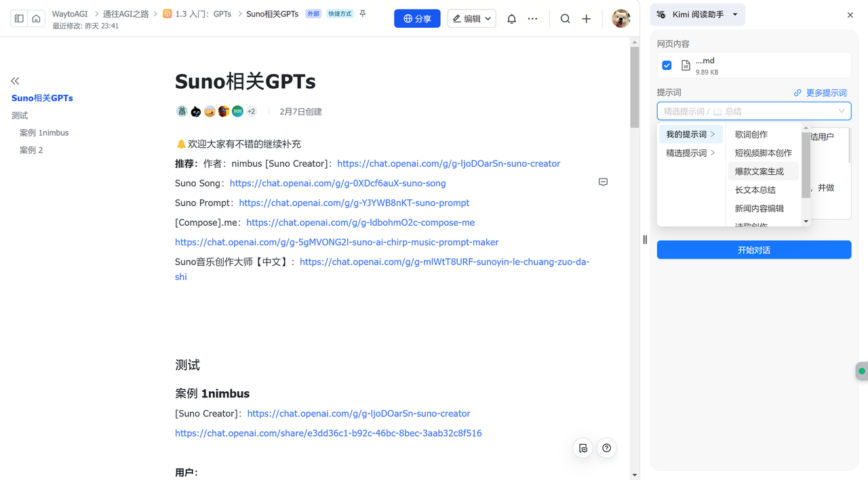Viewport: 868px width, 480px height.
Task: Open 更多提示词 link
Action: (x=821, y=93)
